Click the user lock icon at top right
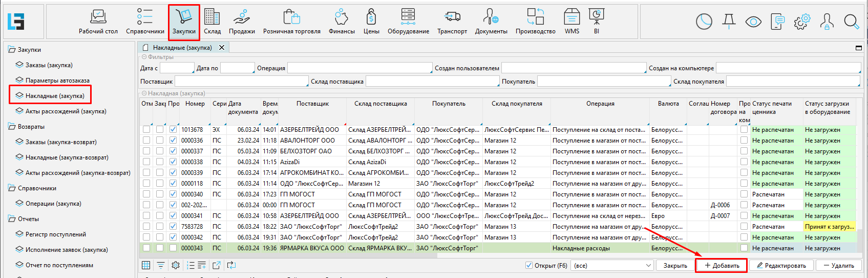 click(x=827, y=22)
